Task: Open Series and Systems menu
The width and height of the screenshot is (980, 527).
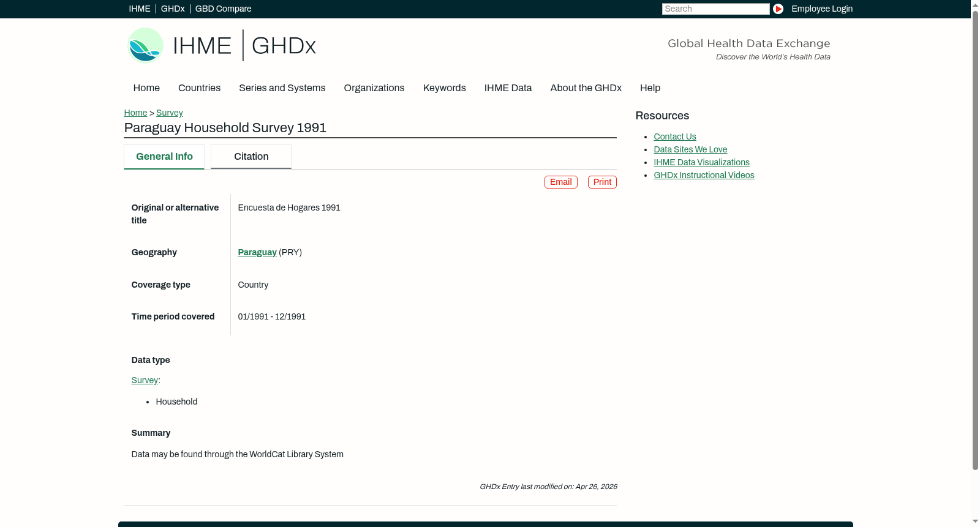Action: coord(282,88)
